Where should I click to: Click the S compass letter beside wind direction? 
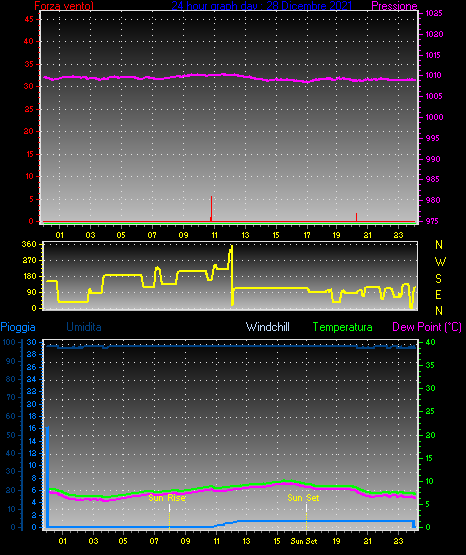point(438,279)
